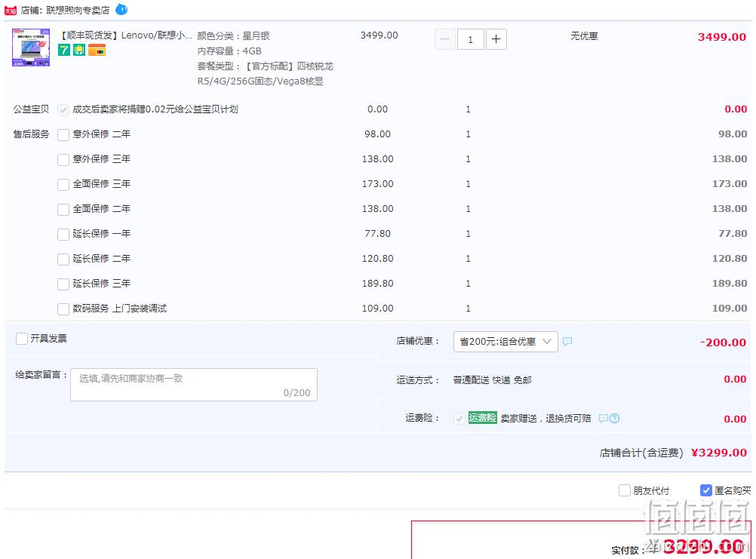The image size is (756, 559).
Task: Click the comment icon beside 退换货可赔
Action: (603, 418)
